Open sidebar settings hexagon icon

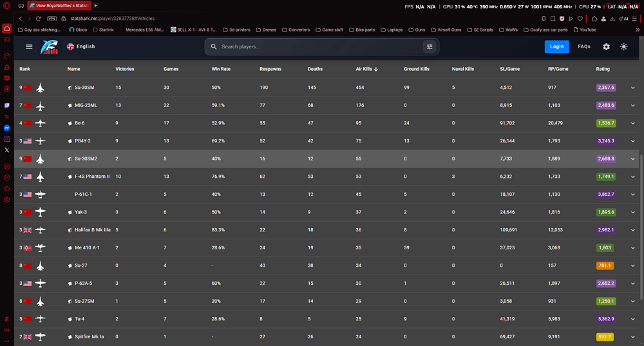pyautogui.click(x=6, y=200)
